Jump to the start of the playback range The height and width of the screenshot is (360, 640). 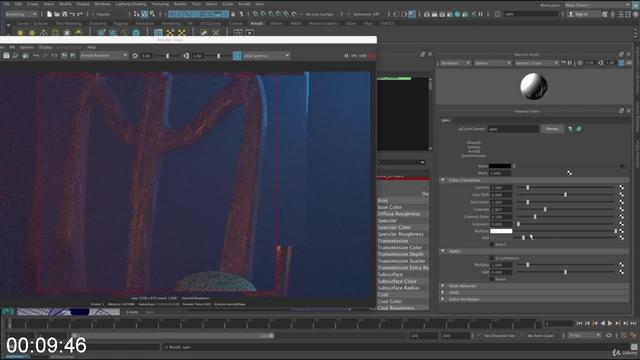579,323
